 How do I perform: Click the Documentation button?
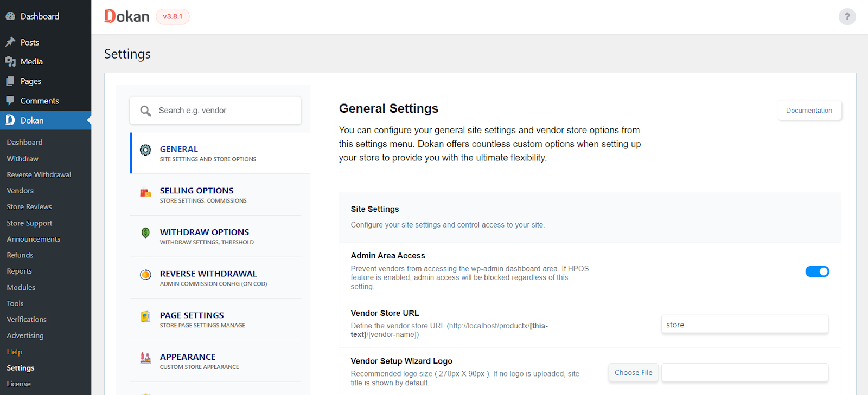(809, 110)
